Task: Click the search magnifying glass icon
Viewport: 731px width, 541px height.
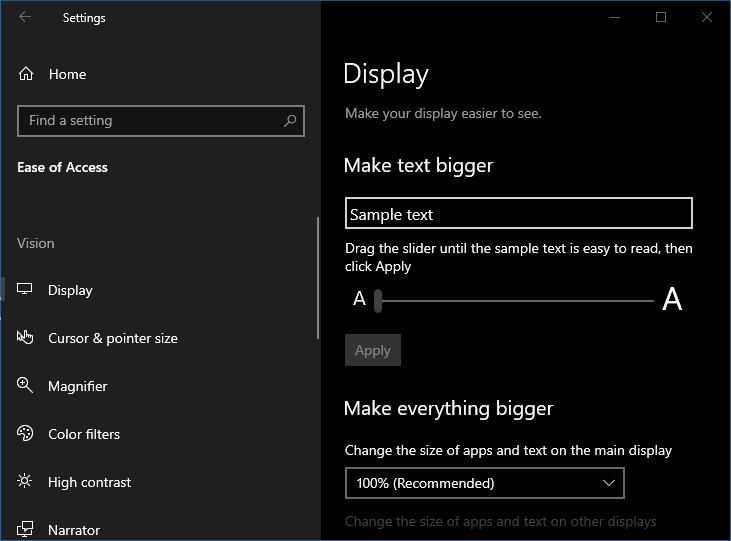Action: click(x=290, y=121)
